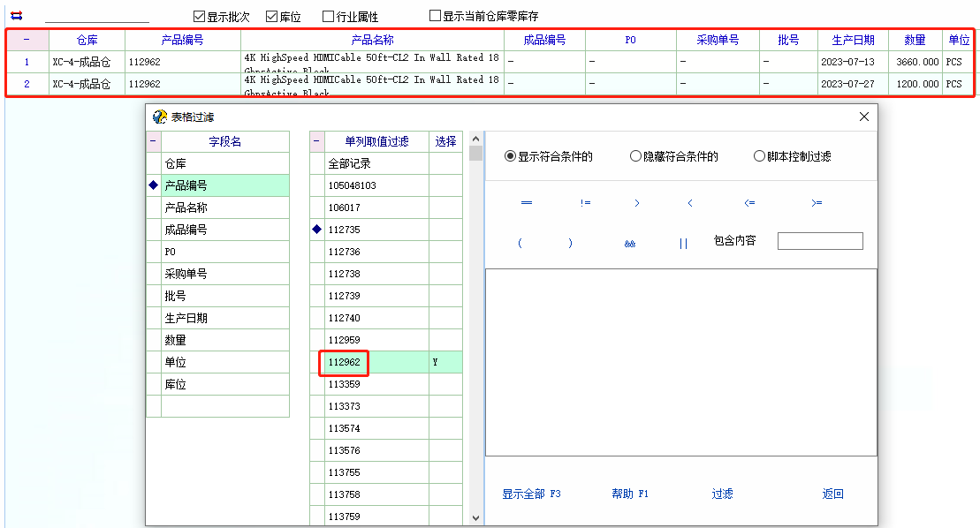The width and height of the screenshot is (980, 528).
Task: Check 显示当前仓库零库存 option
Action: click(x=435, y=16)
